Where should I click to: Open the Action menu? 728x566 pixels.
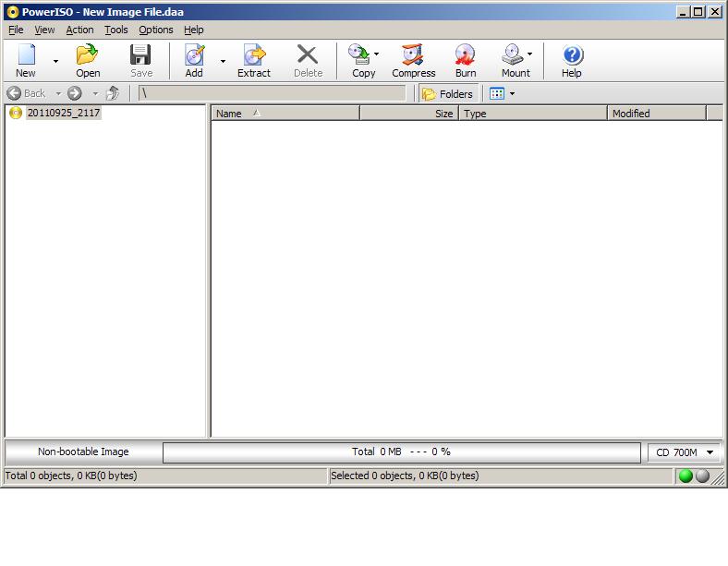coord(79,30)
